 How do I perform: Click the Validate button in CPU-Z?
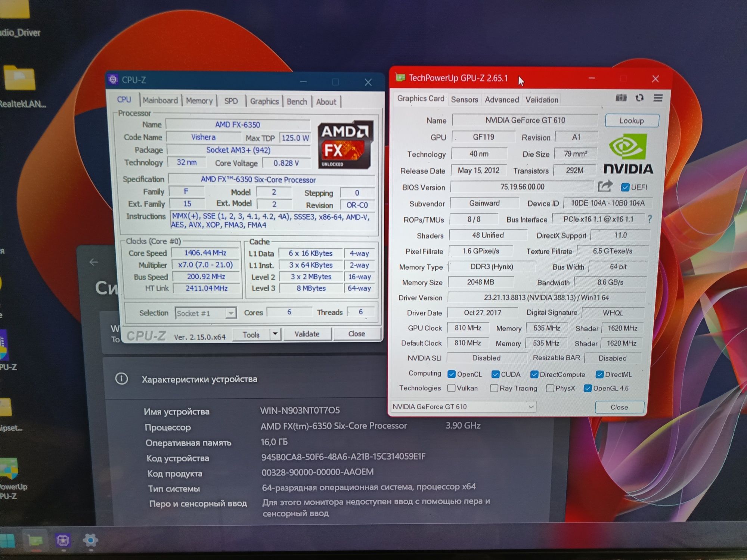(x=307, y=334)
